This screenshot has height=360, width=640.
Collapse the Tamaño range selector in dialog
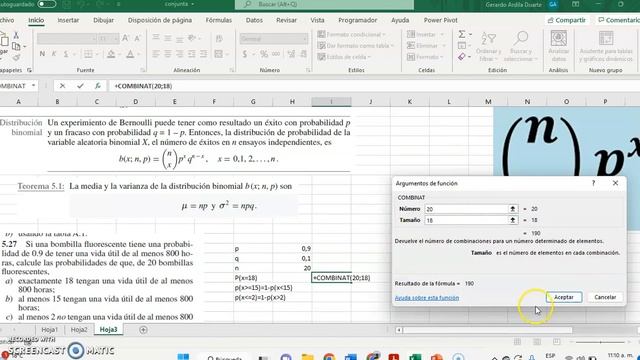pyautogui.click(x=513, y=220)
